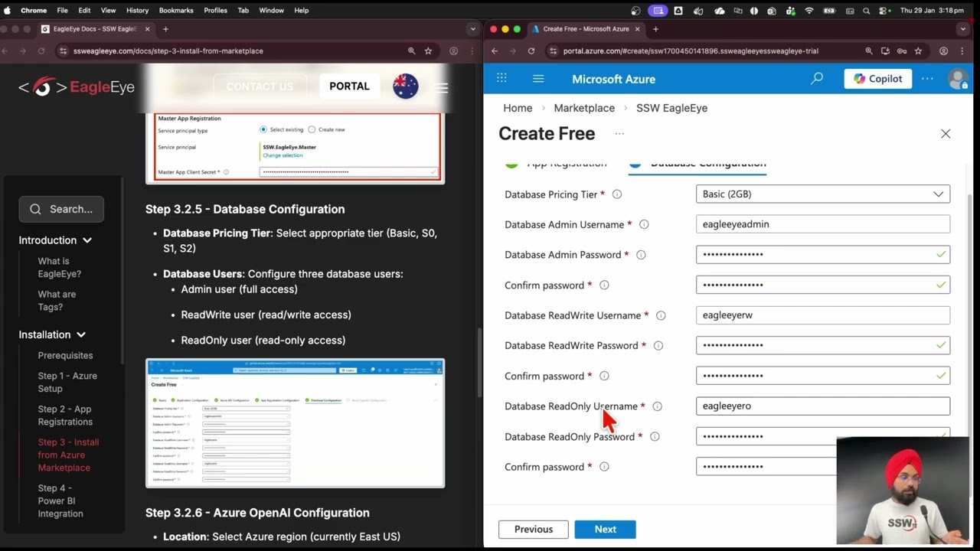Click the Database Configuration screenshot in docs
This screenshot has width=980, height=551.
(x=295, y=423)
